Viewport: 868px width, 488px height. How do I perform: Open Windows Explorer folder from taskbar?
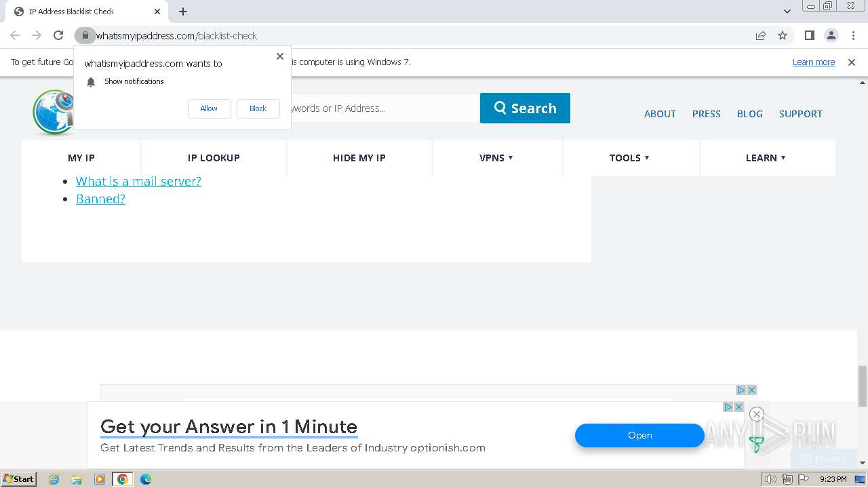click(x=77, y=479)
